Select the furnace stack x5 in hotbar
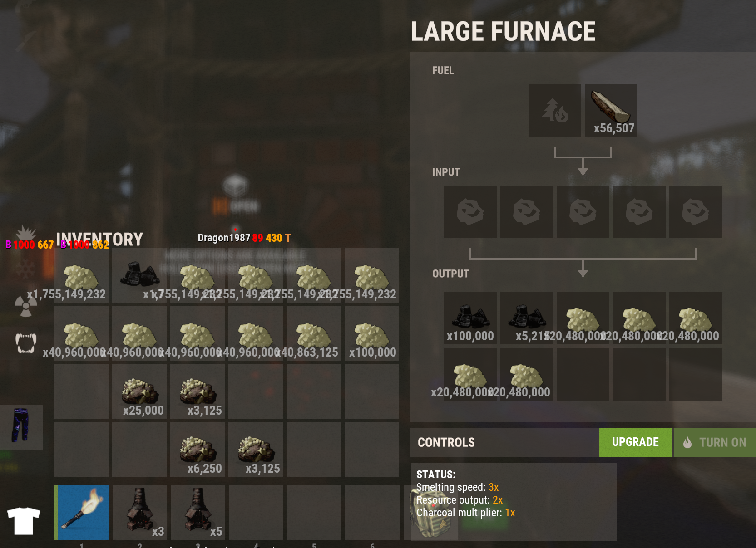 click(198, 512)
